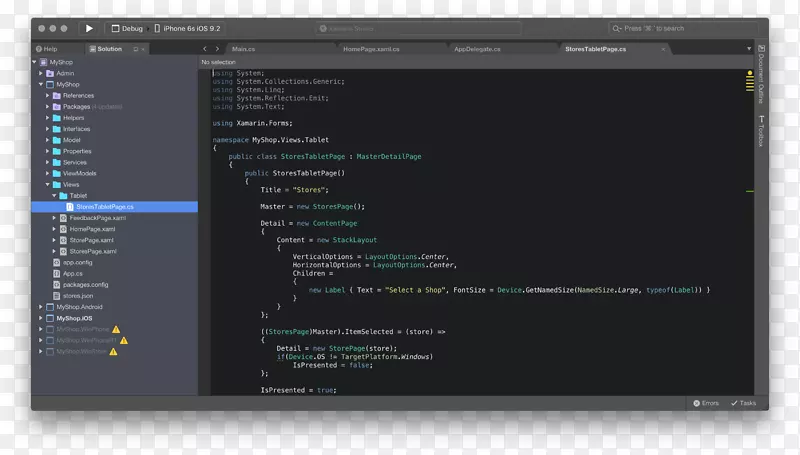This screenshot has height=455, width=800.
Task: Close the StoresTabletPage.cs tab
Action: 663,49
